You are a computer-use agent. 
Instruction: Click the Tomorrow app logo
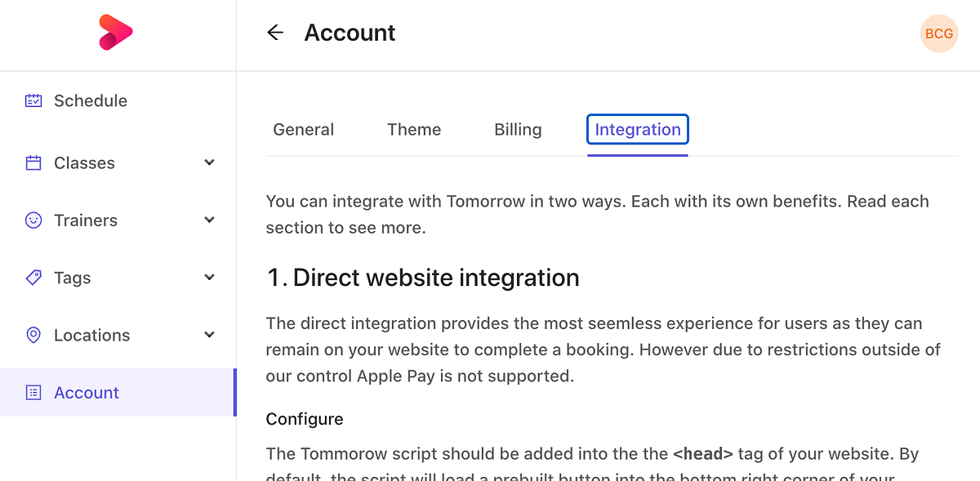(116, 32)
